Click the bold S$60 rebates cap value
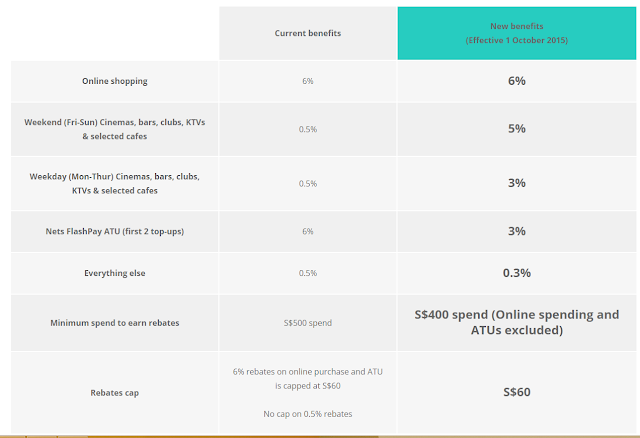The width and height of the screenshot is (640, 438). 517,391
